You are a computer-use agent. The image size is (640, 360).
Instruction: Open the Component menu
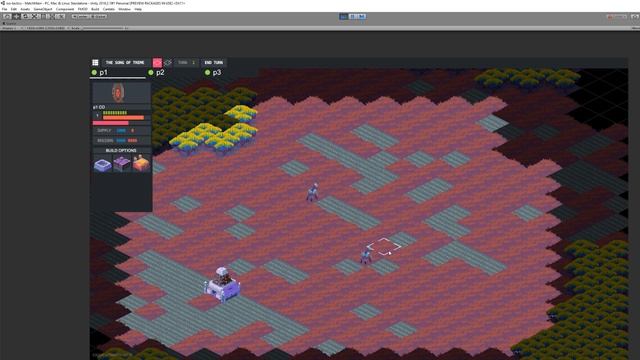coord(65,9)
